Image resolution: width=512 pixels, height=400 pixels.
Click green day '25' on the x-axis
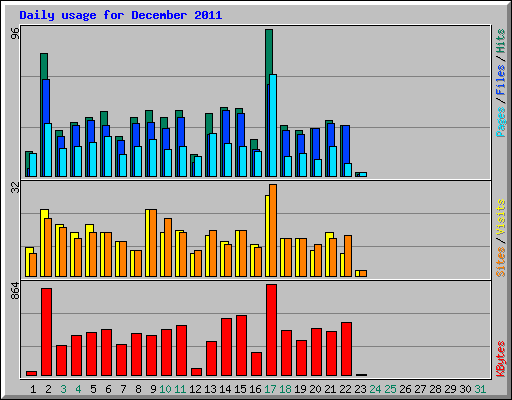pos(390,389)
